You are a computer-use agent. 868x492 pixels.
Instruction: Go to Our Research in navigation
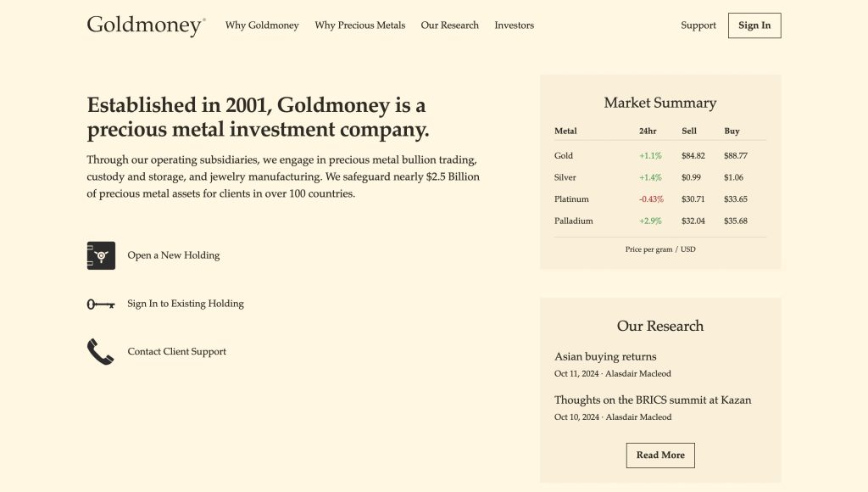point(449,25)
